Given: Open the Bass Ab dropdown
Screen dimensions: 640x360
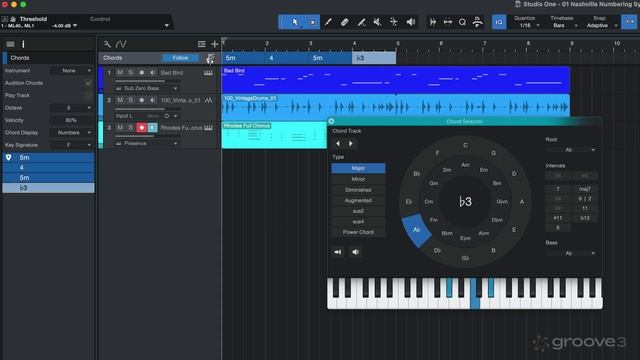Looking at the screenshot, I should 571,253.
